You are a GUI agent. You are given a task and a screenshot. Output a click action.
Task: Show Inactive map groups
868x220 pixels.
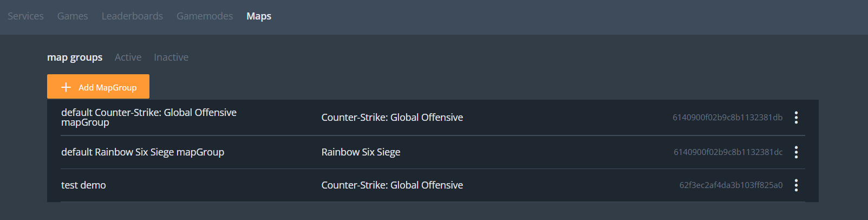tap(171, 57)
